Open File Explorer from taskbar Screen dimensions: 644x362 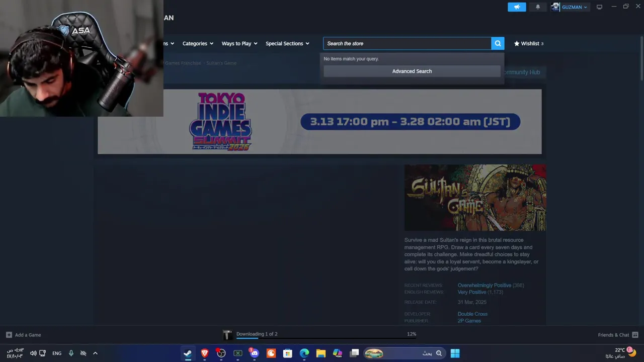point(320,353)
